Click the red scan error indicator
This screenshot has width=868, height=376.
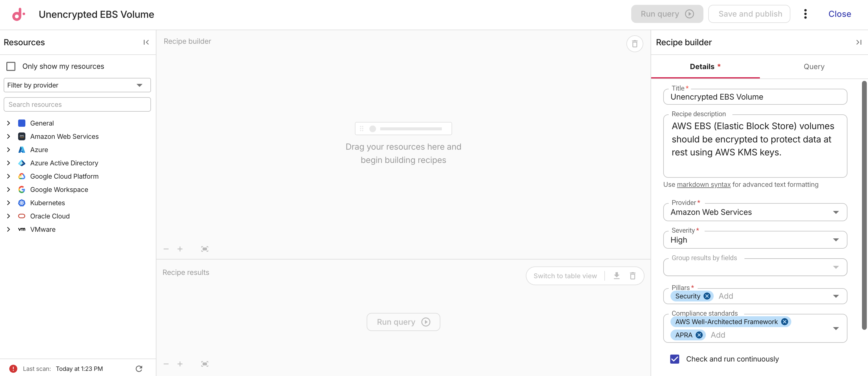13,368
